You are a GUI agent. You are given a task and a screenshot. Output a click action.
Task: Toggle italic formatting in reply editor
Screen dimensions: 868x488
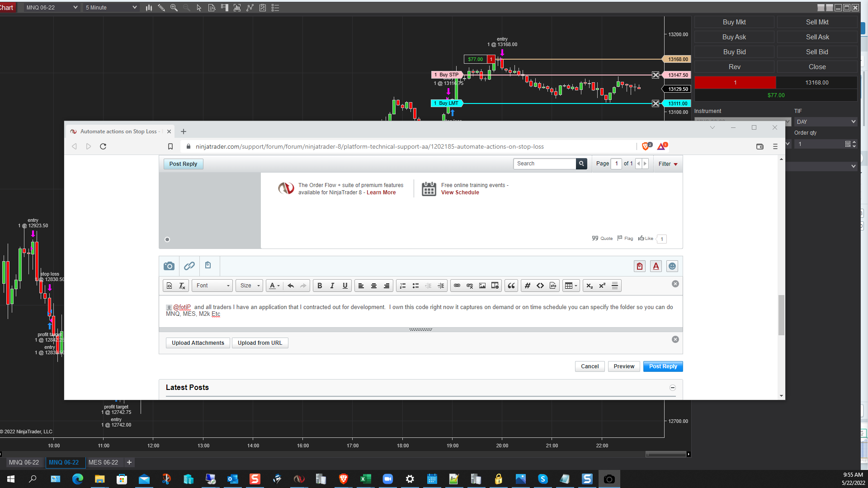coord(332,286)
